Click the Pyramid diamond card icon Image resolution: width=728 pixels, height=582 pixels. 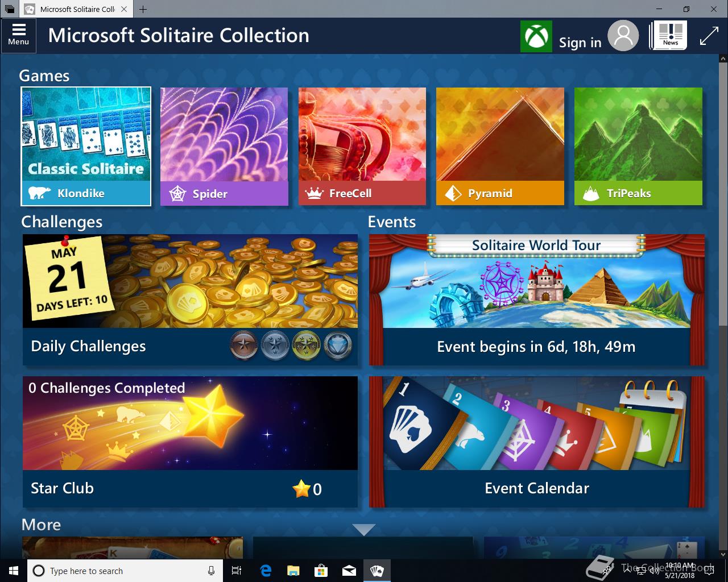tap(453, 194)
